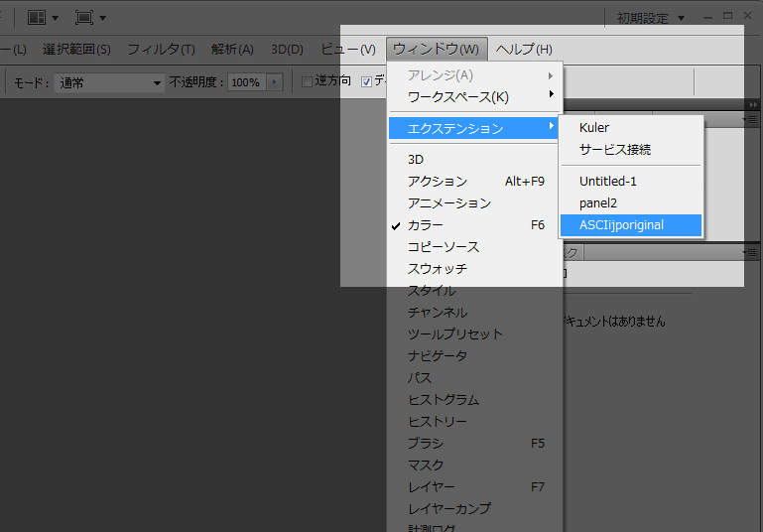The width and height of the screenshot is (763, 532).
Task: Click the Screen Mode icon
Action: click(x=90, y=18)
